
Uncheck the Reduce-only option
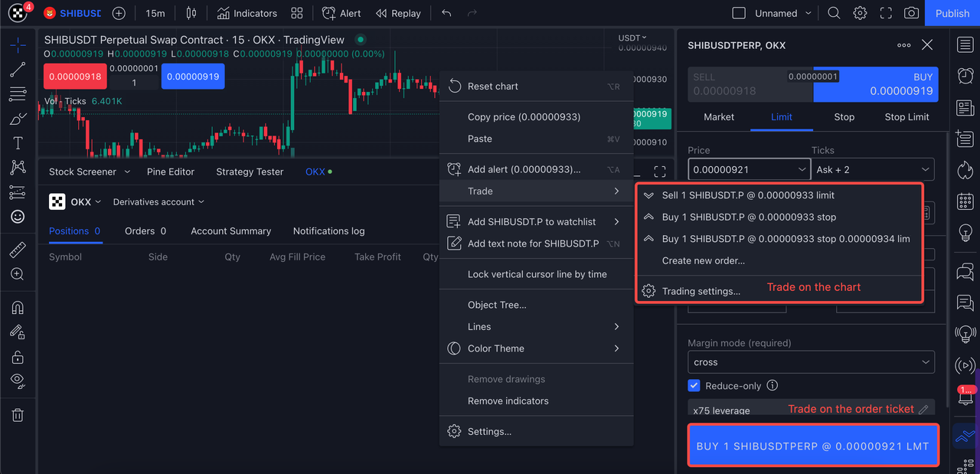(694, 385)
